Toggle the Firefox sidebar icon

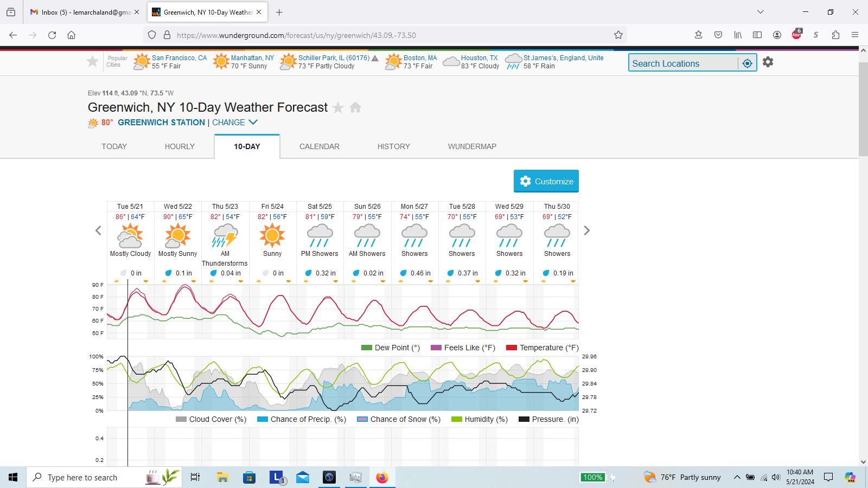click(757, 35)
